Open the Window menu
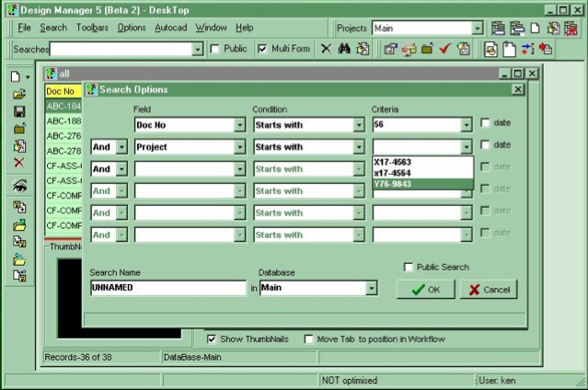 [x=211, y=28]
